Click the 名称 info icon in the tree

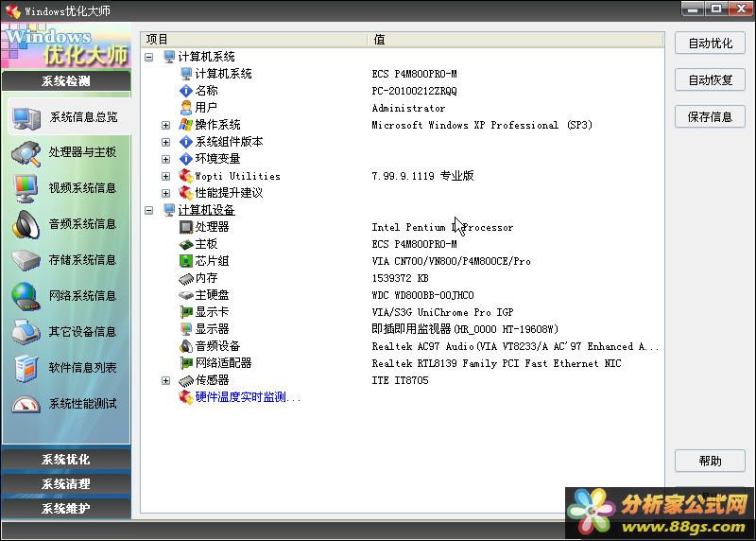(x=185, y=91)
